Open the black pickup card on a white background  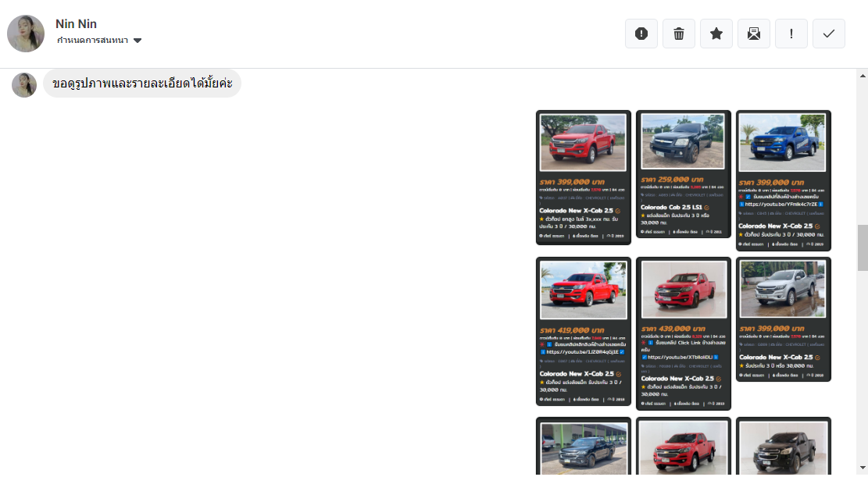pyautogui.click(x=784, y=447)
